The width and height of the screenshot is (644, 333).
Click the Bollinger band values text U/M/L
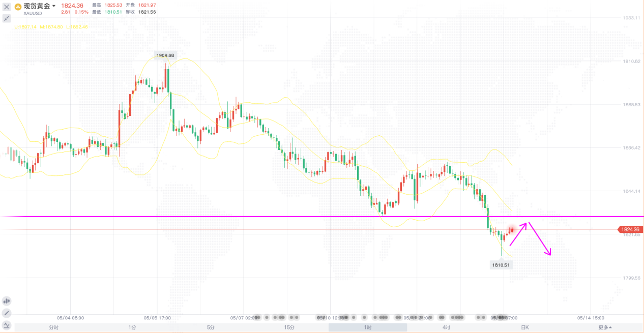[51, 27]
